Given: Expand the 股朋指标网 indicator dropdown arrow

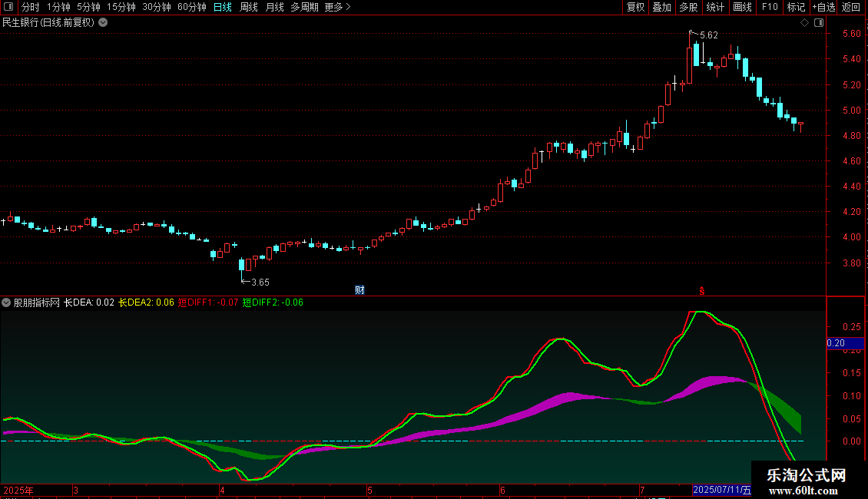Looking at the screenshot, I should point(6,302).
